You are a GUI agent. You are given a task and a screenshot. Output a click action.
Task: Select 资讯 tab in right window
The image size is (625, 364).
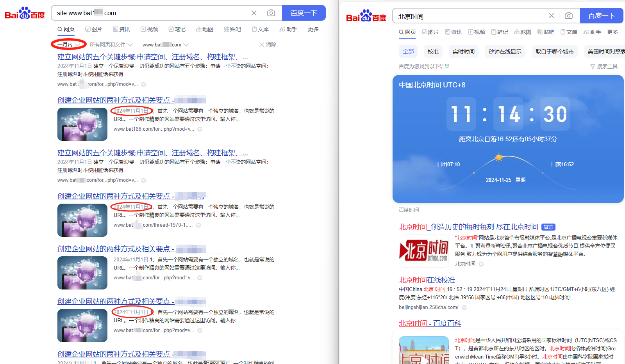tap(454, 32)
